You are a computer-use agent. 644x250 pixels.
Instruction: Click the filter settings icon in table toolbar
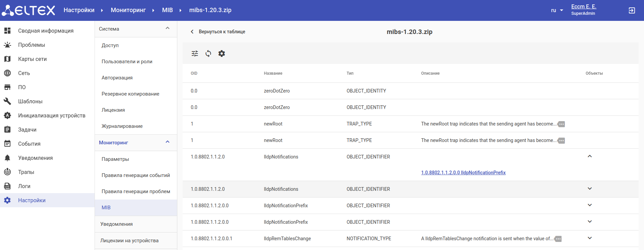coord(195,53)
